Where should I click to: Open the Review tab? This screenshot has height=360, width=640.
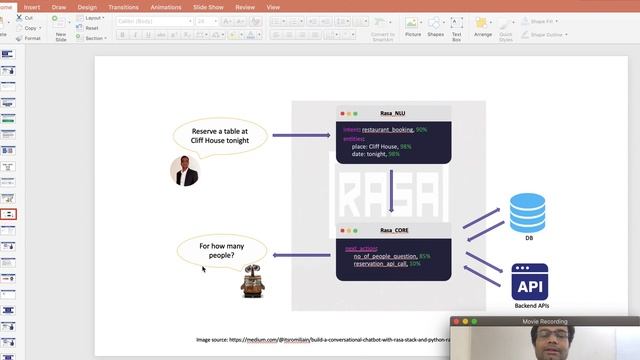point(245,7)
